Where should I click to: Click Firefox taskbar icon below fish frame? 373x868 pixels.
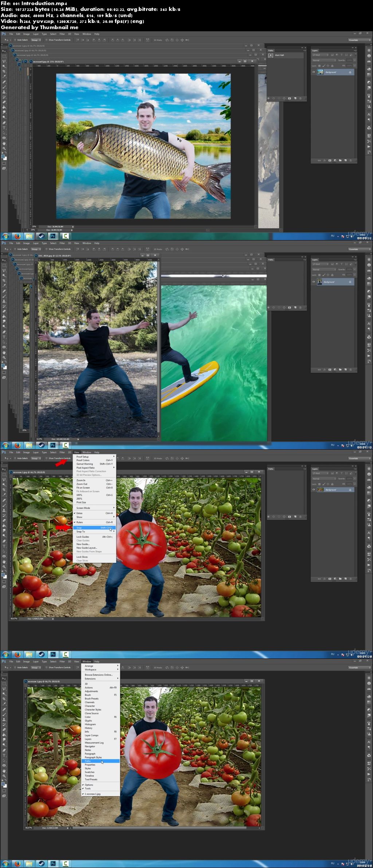(17, 236)
